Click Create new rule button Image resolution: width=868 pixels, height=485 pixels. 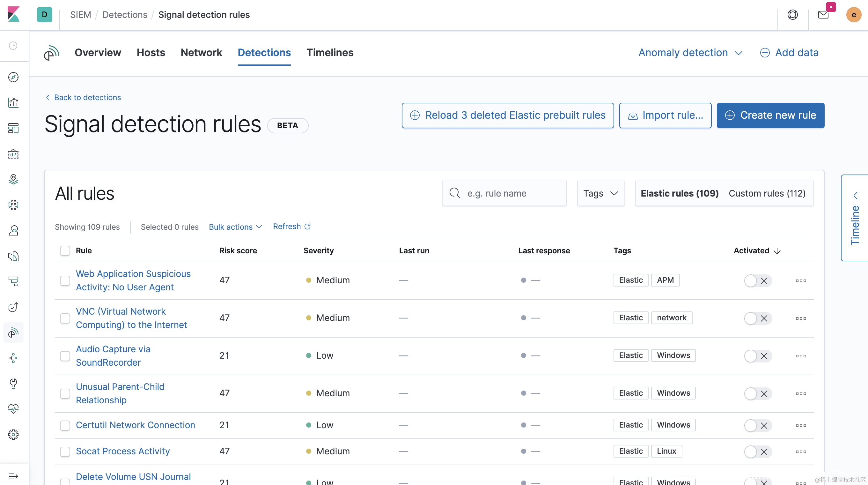pos(770,116)
